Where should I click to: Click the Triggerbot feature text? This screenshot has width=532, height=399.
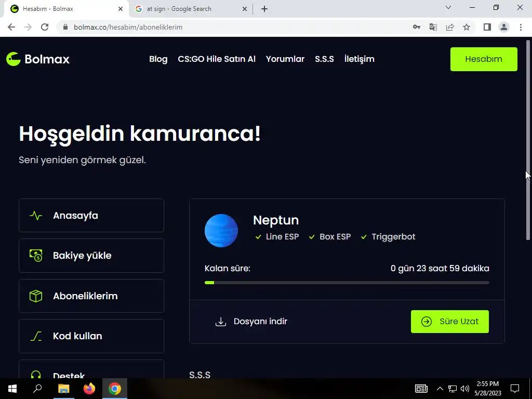pos(393,237)
